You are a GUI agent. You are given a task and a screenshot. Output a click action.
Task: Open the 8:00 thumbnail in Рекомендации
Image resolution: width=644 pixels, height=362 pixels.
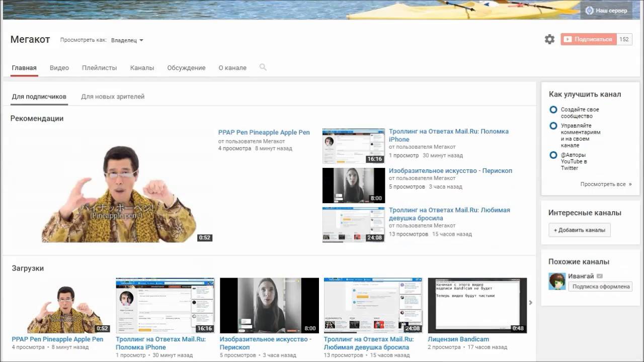coord(354,186)
